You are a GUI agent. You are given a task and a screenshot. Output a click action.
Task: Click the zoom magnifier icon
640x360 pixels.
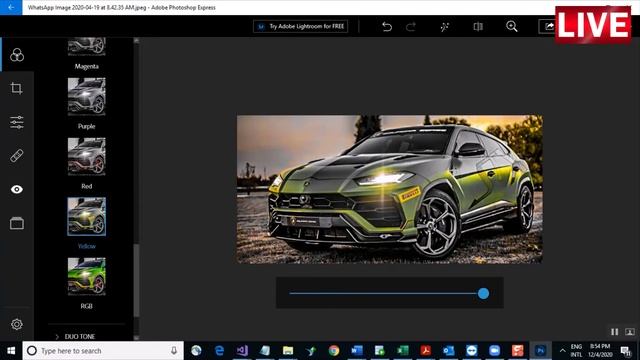[x=511, y=27]
